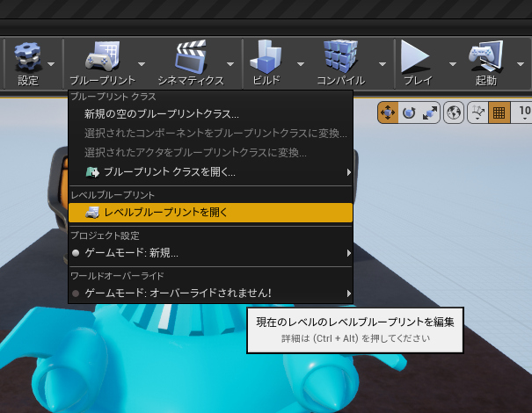Expand the 起動 options dropdown arrow
The height and width of the screenshot is (413, 532).
tap(521, 64)
